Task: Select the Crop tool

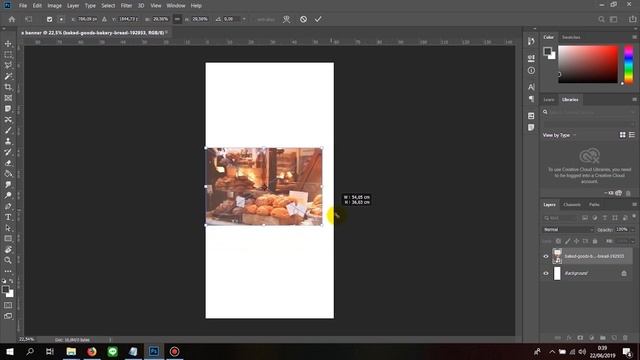Action: tap(8, 87)
